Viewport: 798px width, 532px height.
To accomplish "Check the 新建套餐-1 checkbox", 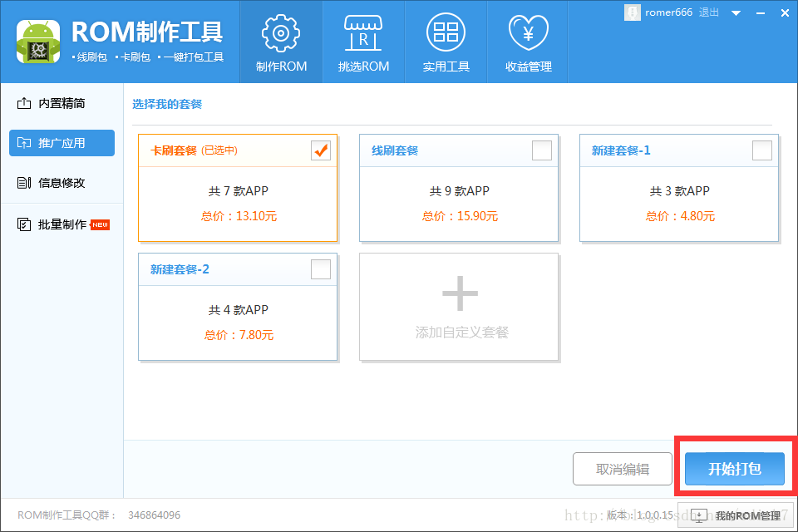I will click(x=762, y=150).
